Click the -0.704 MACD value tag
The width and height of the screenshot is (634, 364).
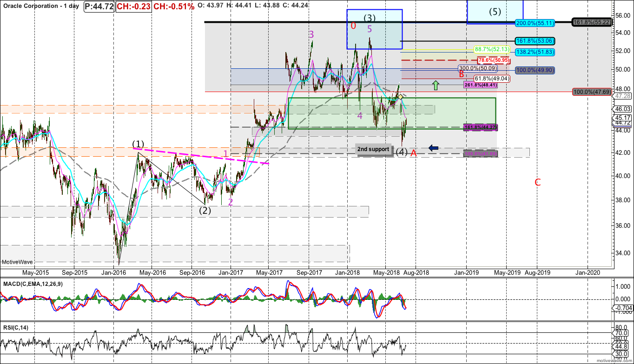coord(622,308)
